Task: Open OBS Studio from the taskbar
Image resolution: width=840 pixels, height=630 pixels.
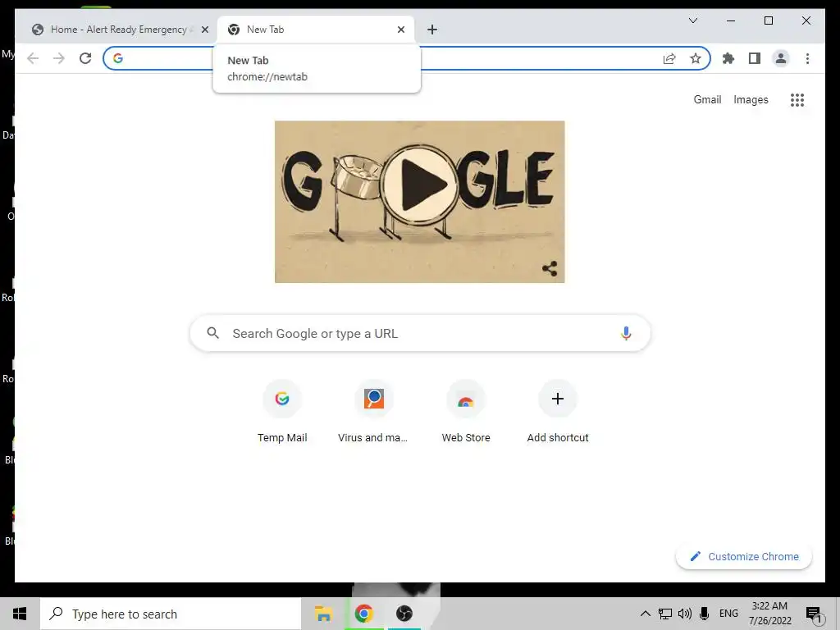Action: pos(404,614)
